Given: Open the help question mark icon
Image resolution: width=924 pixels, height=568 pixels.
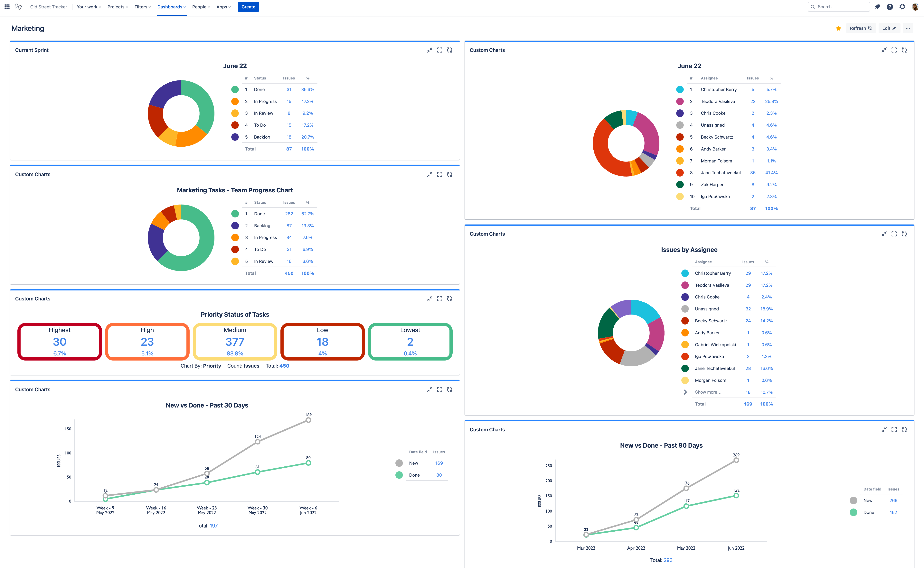Looking at the screenshot, I should tap(889, 7).
